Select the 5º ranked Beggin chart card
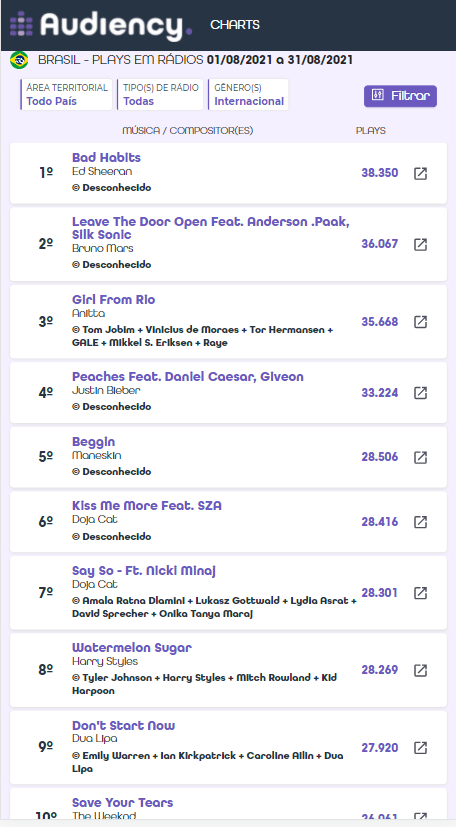 pyautogui.click(x=228, y=457)
